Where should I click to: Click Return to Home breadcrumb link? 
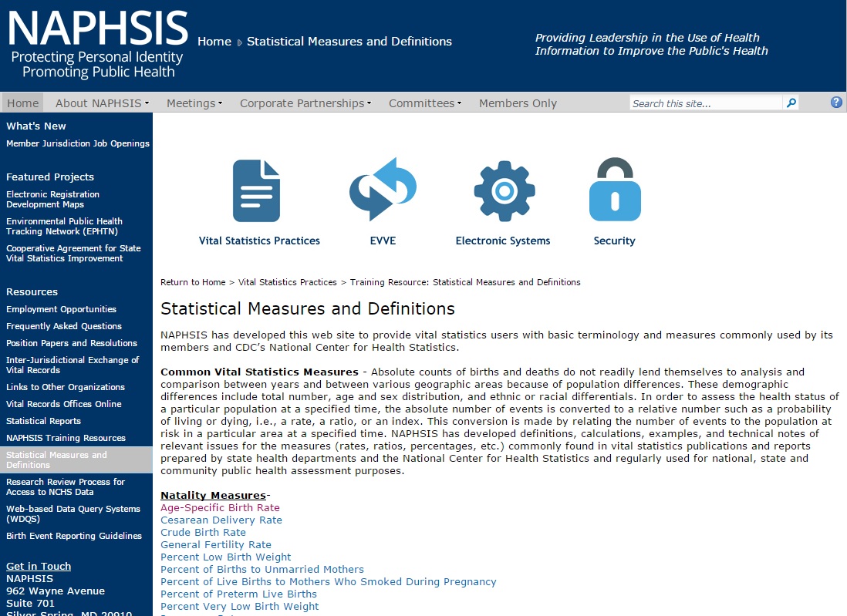pos(193,282)
